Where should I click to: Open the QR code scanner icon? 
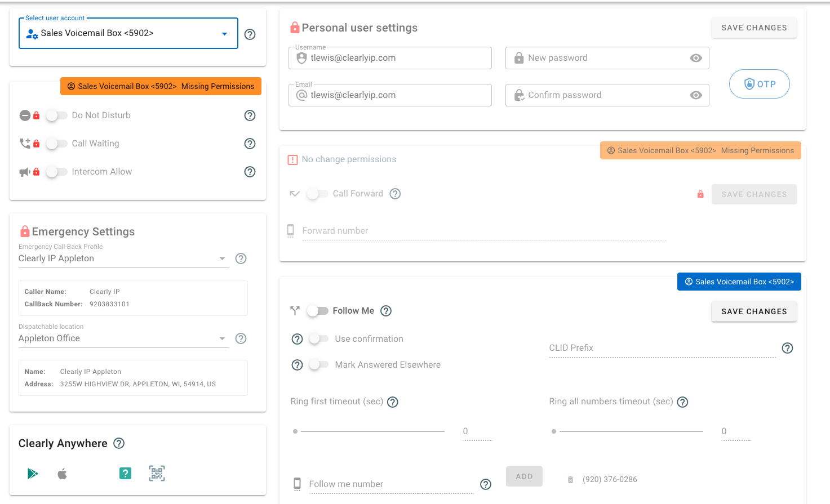157,474
